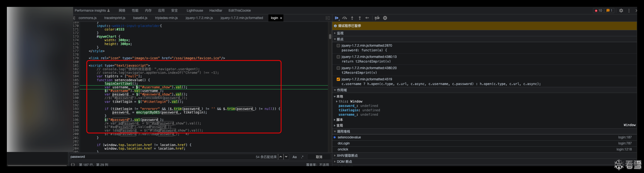Open jquery-1.7.2.min.js file tab
The image size is (644, 173).
[199, 18]
